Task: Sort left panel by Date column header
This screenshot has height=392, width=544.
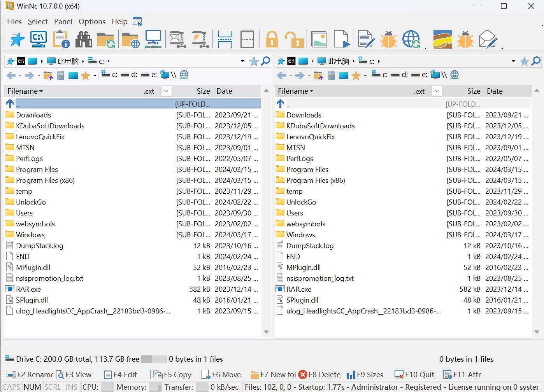Action: (x=224, y=91)
